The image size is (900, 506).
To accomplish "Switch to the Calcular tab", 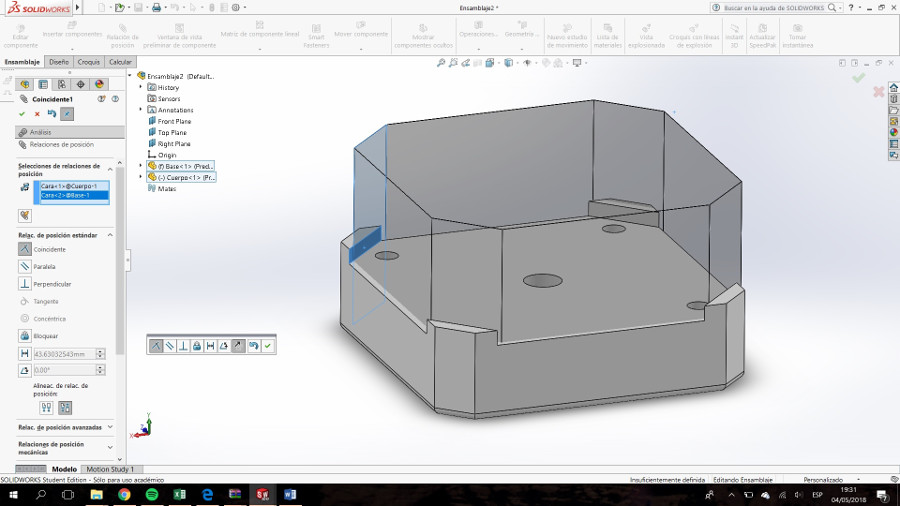I will click(x=120, y=62).
